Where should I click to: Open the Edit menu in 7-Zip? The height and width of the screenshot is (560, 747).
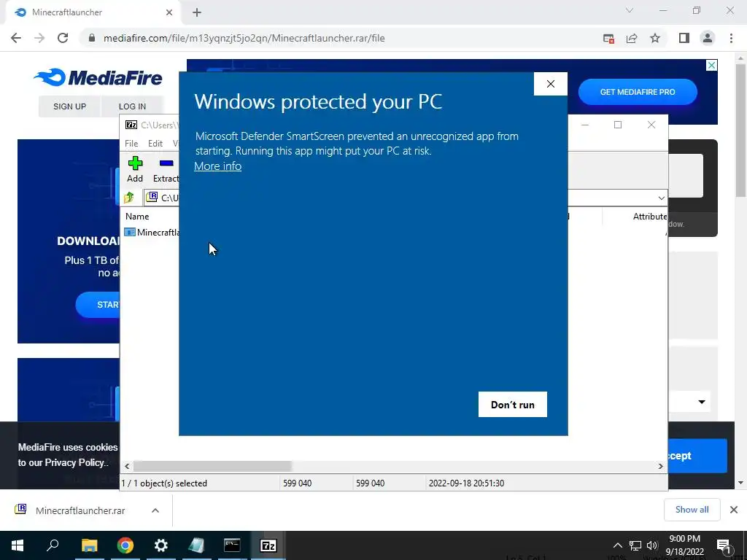[x=155, y=144]
